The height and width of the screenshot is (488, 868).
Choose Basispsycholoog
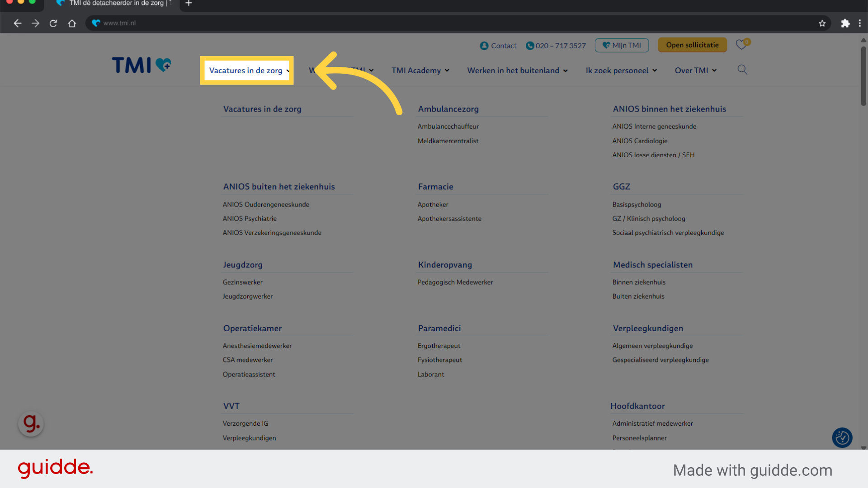click(x=637, y=205)
